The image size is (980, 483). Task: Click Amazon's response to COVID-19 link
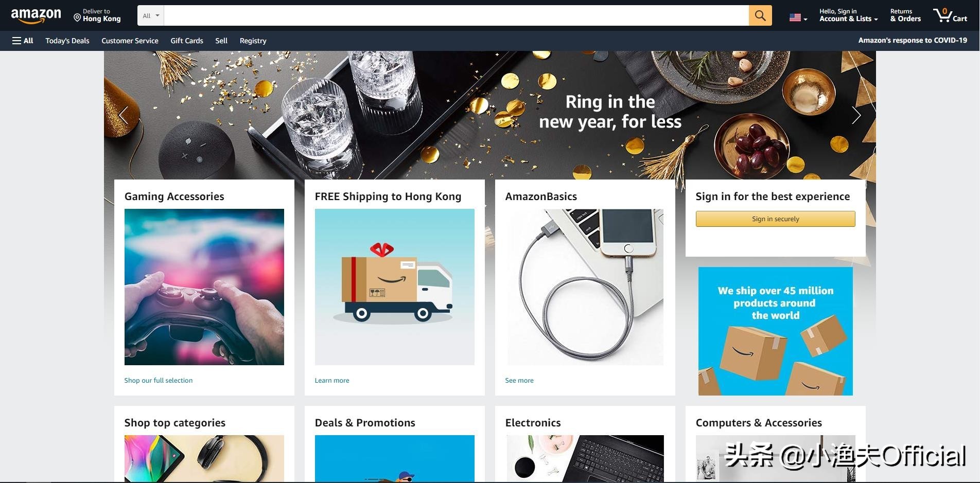(x=913, y=40)
